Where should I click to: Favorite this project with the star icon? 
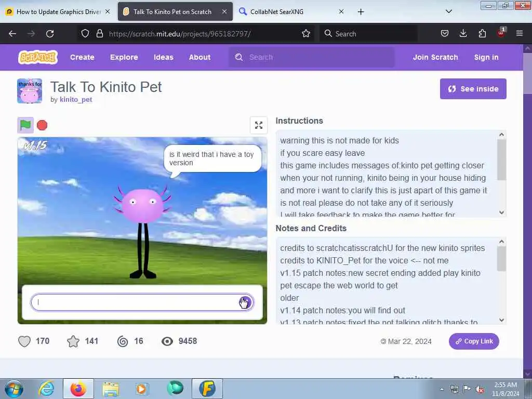(73, 341)
